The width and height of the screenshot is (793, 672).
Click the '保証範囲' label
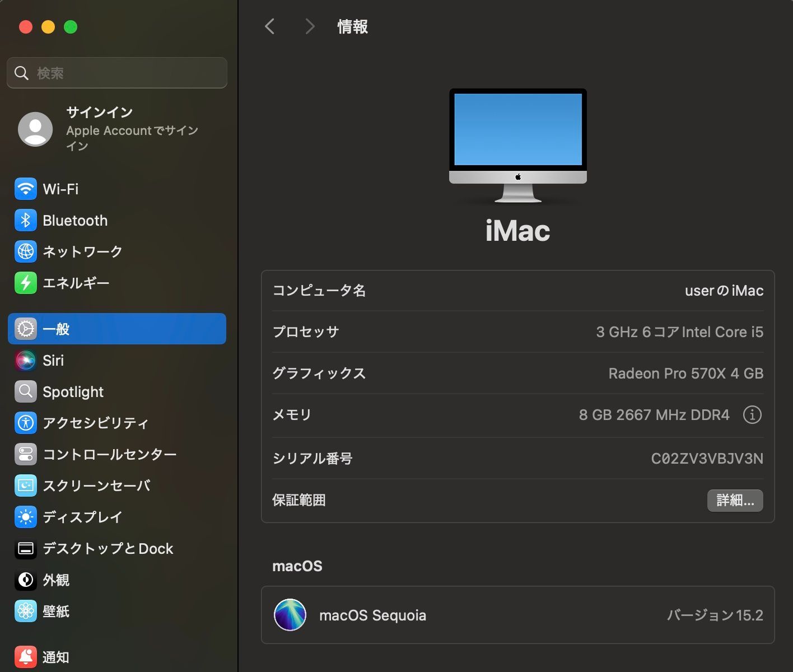(x=299, y=500)
